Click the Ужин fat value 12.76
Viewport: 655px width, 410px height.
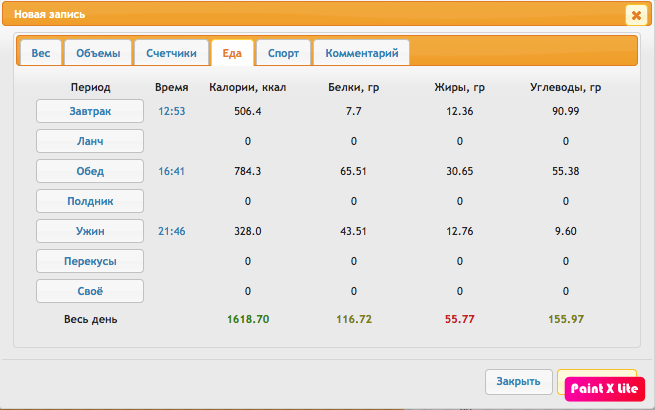(460, 231)
